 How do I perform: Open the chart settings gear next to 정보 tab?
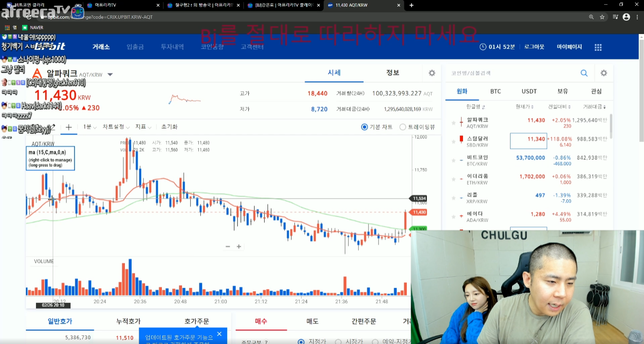(432, 73)
